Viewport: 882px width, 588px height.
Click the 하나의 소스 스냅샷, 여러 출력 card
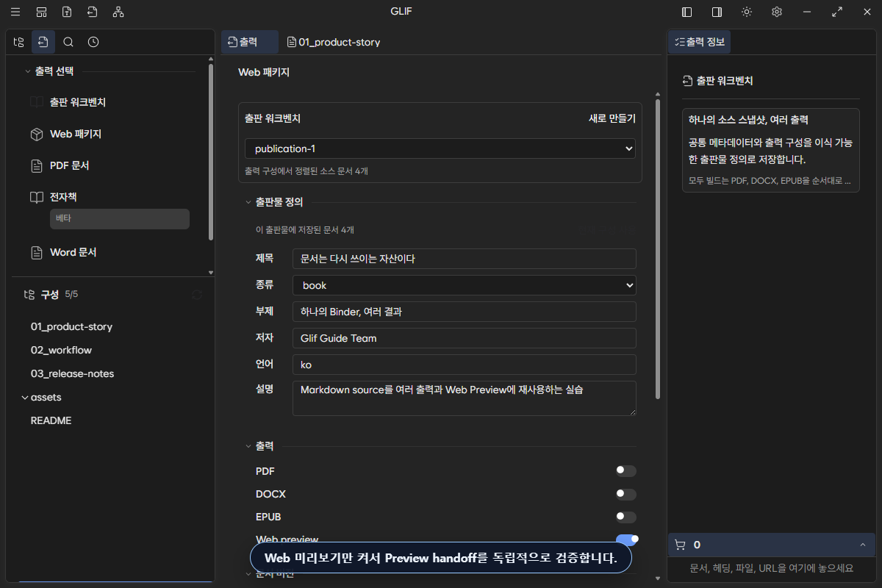pos(770,150)
